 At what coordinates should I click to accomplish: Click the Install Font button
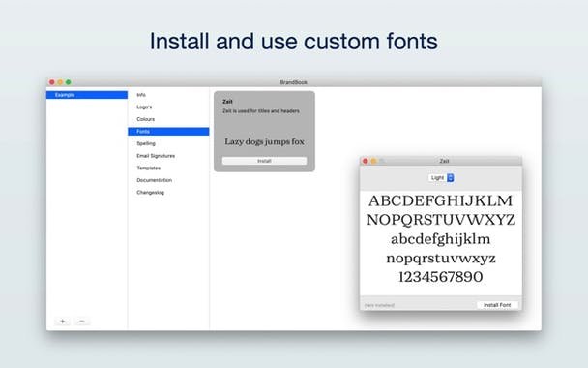click(497, 305)
